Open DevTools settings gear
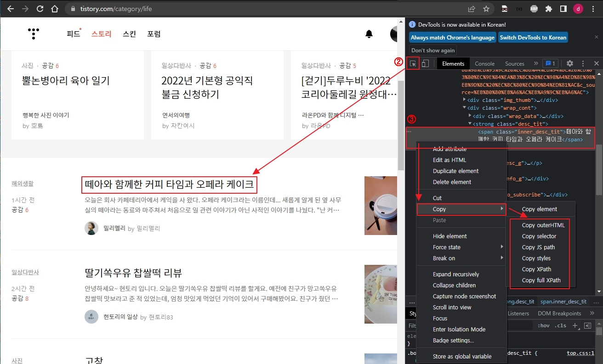 [569, 63]
